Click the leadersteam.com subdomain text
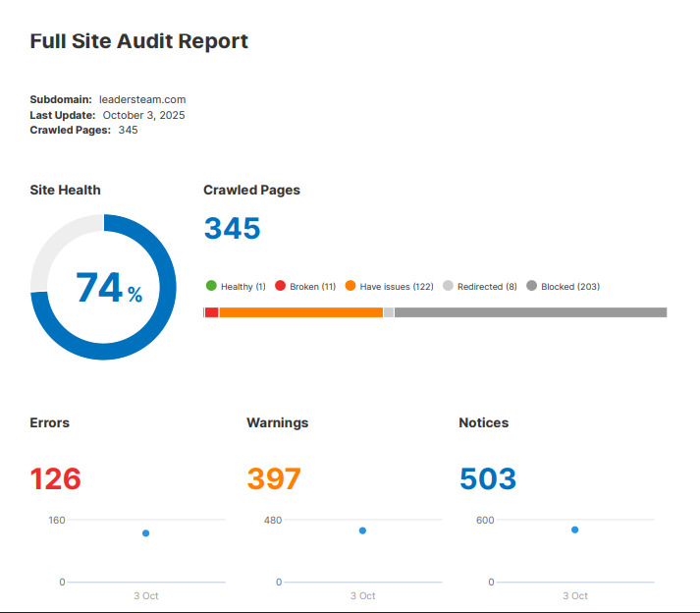The image size is (700, 613). (x=142, y=99)
